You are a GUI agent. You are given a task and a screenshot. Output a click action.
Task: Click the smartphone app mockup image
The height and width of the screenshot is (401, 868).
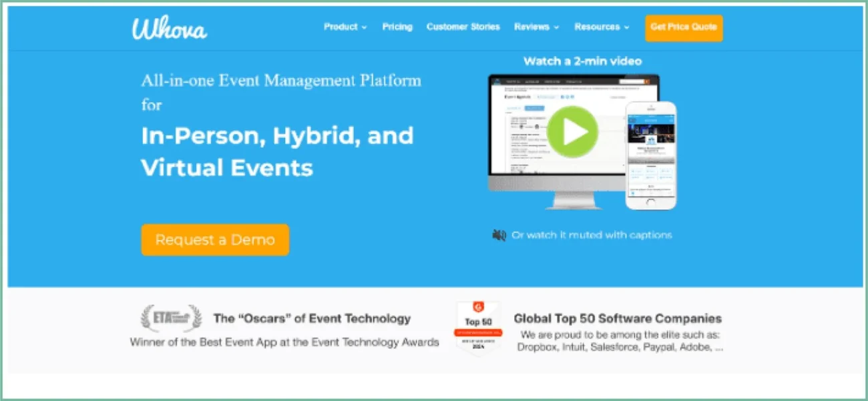pos(650,155)
